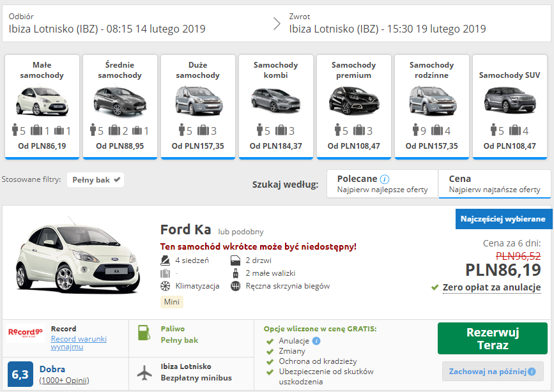Image resolution: width=554 pixels, height=392 pixels.
Task: Click the manual gearbox icon
Action: pos(236,286)
